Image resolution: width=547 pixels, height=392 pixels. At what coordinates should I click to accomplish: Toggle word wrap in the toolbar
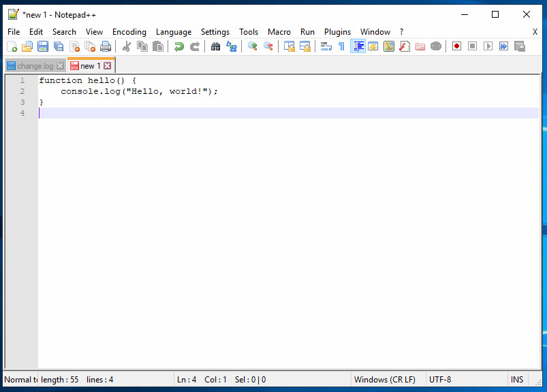click(326, 46)
